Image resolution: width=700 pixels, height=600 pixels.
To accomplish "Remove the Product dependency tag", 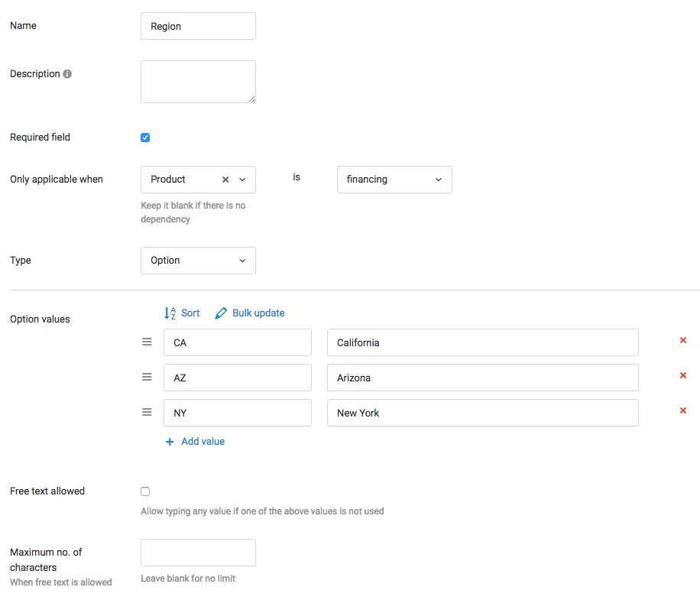I will coord(225,179).
